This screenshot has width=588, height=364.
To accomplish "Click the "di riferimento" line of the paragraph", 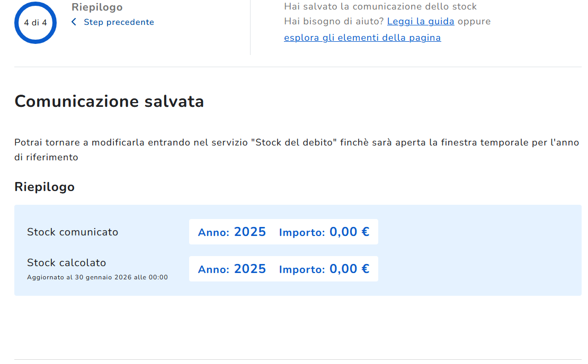I will pos(46,158).
